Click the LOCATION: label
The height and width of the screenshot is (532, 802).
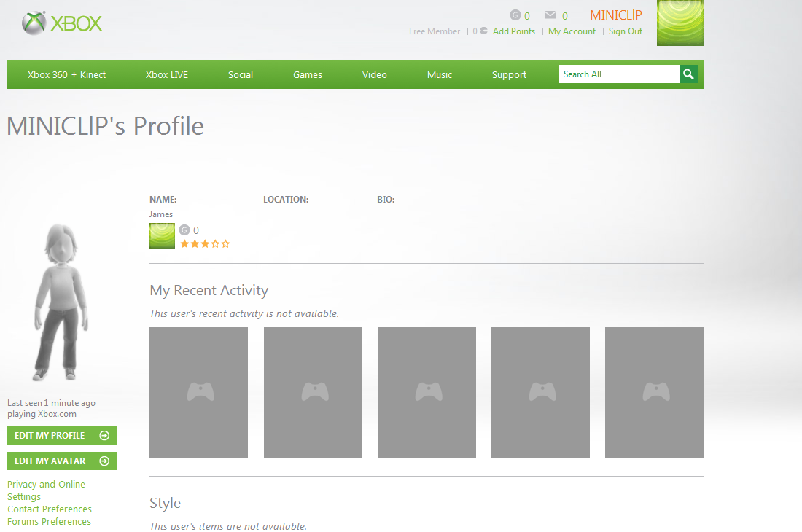pos(286,199)
